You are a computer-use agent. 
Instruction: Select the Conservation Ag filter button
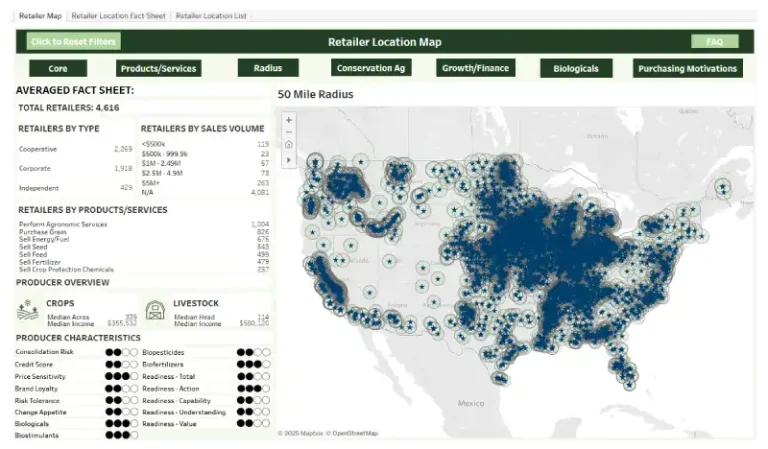coord(371,68)
